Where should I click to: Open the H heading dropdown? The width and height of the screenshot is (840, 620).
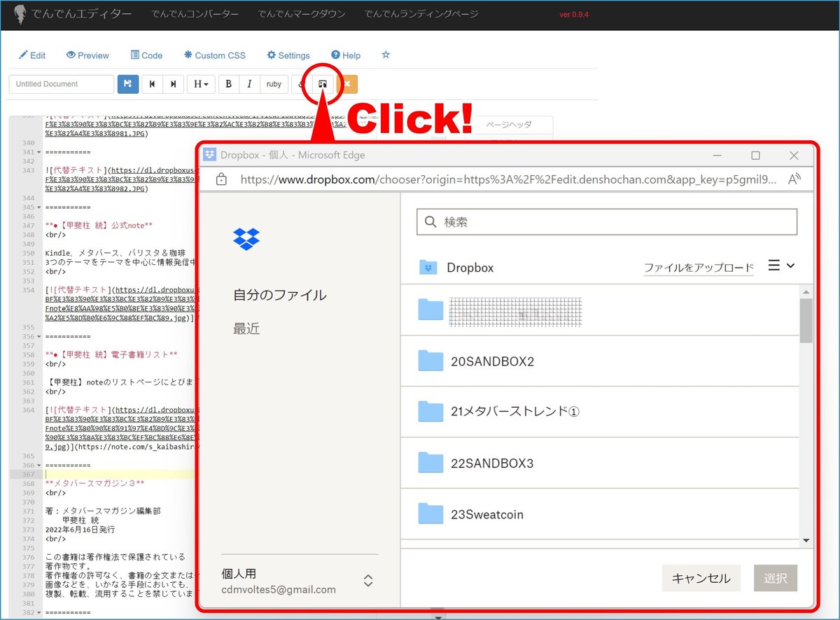click(201, 84)
